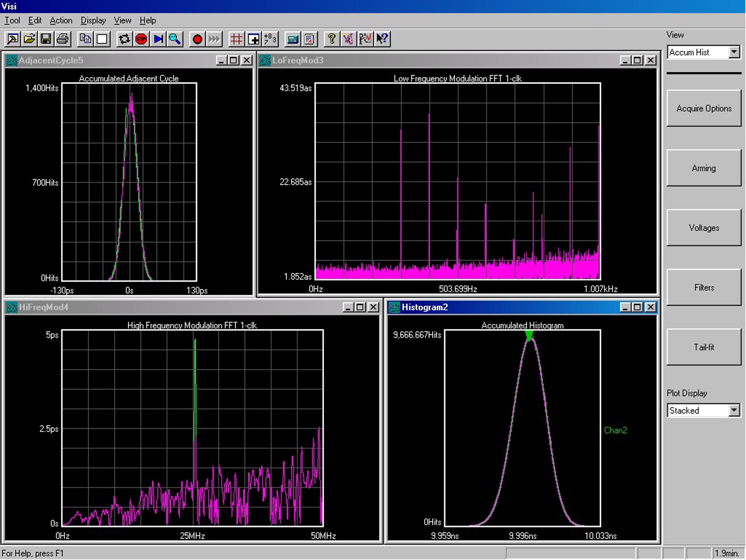Click the 'Accumulated Adjacent Cycle' plot title
The image size is (746, 560).
[x=129, y=79]
